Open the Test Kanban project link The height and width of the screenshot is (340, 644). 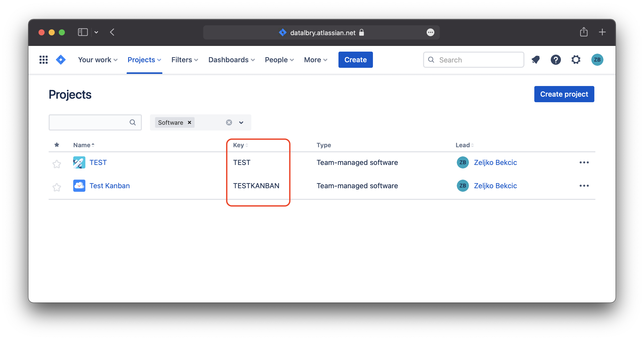point(109,186)
